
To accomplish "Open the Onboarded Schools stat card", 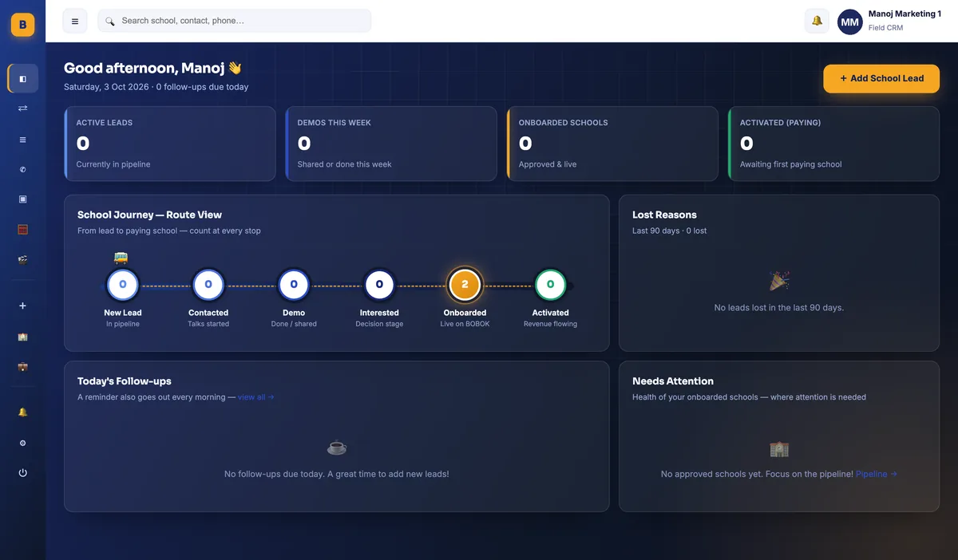I will pyautogui.click(x=612, y=144).
